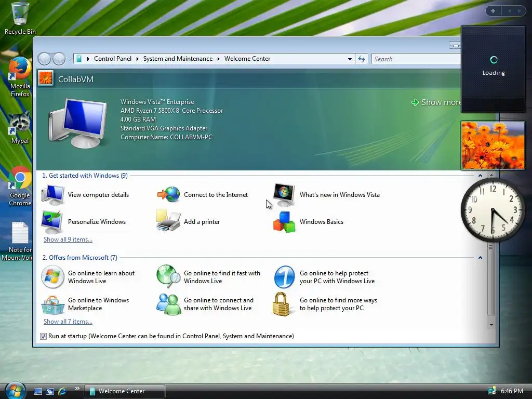Click the padlock protect your PC icon
Image resolution: width=532 pixels, height=399 pixels.
(x=281, y=304)
